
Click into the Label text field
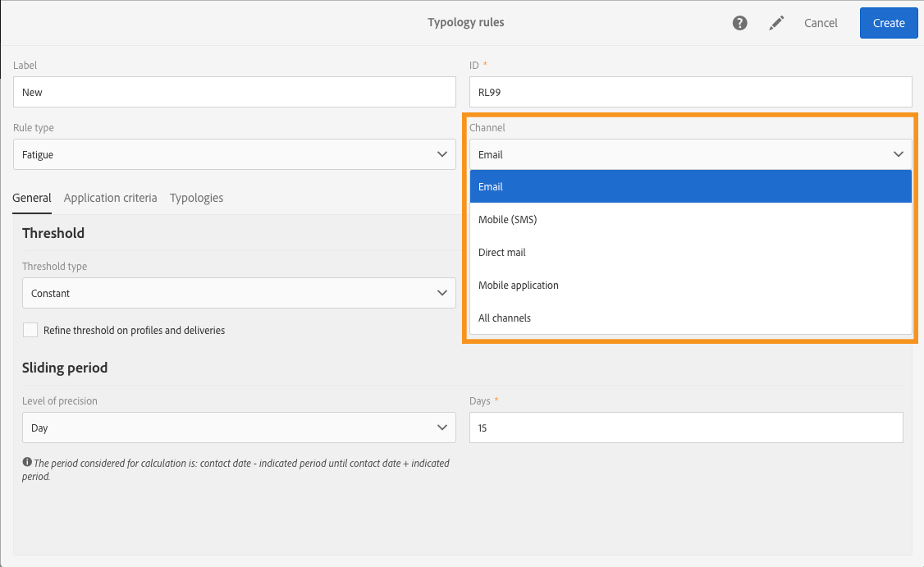pos(234,92)
